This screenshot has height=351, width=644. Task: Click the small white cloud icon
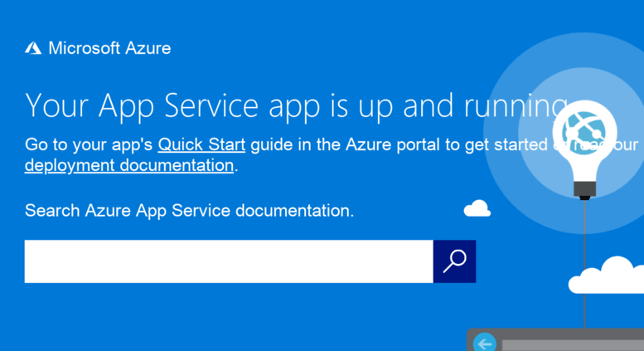477,208
